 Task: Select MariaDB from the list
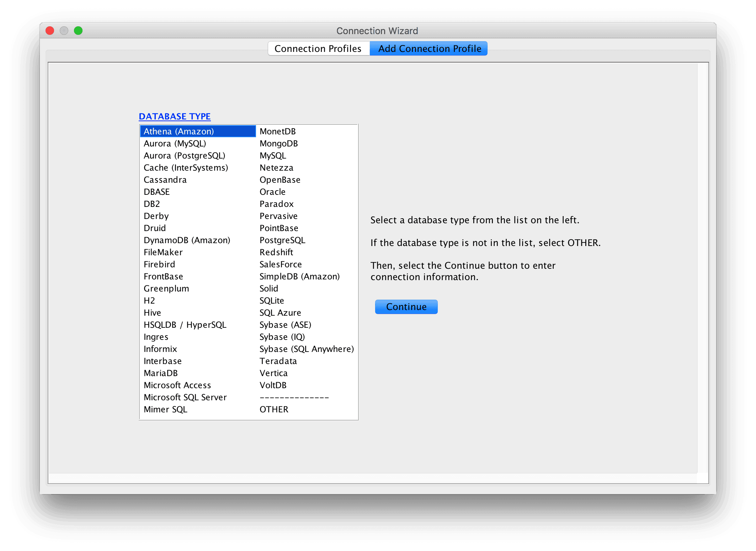[x=198, y=373]
